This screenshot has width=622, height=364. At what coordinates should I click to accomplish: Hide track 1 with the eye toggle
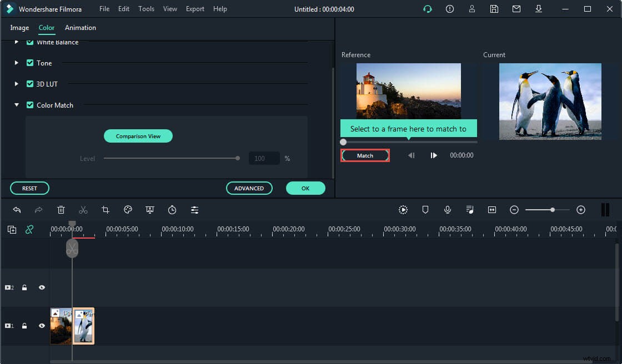point(41,326)
